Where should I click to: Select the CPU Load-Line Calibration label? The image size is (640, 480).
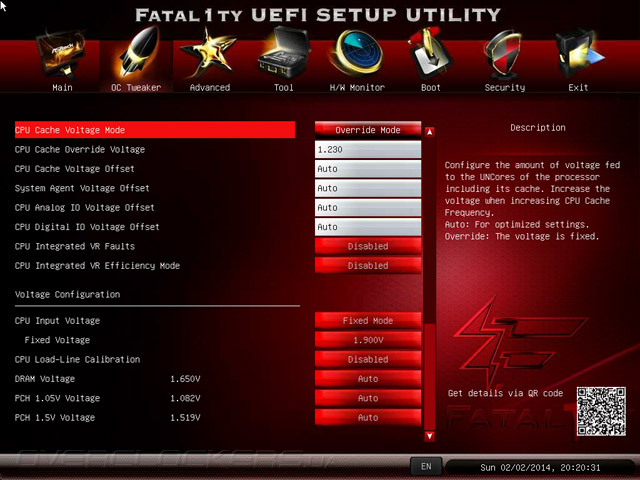pyautogui.click(x=77, y=360)
